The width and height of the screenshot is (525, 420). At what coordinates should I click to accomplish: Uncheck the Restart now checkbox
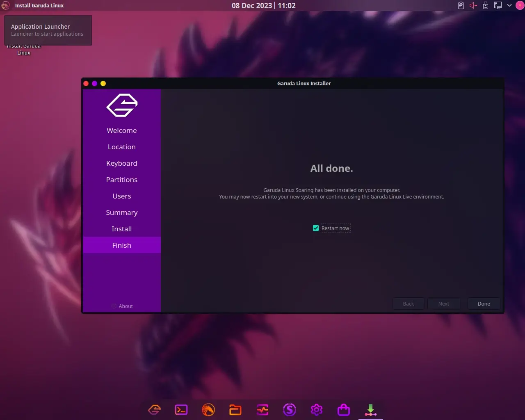[316, 228]
